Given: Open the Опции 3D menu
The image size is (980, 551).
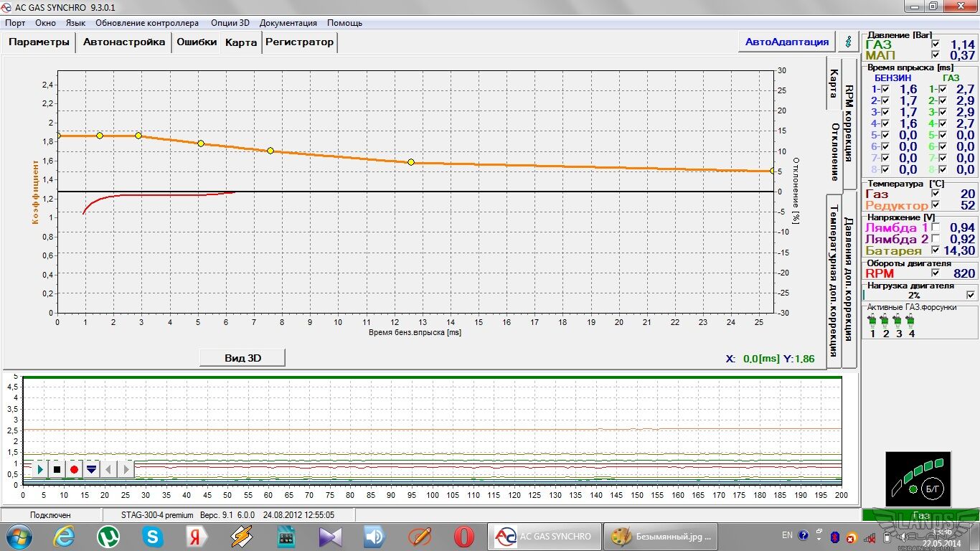Looking at the screenshot, I should (230, 23).
